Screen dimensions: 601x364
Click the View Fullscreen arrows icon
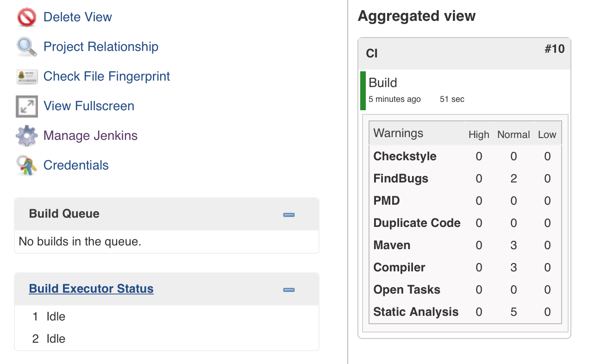[26, 107]
